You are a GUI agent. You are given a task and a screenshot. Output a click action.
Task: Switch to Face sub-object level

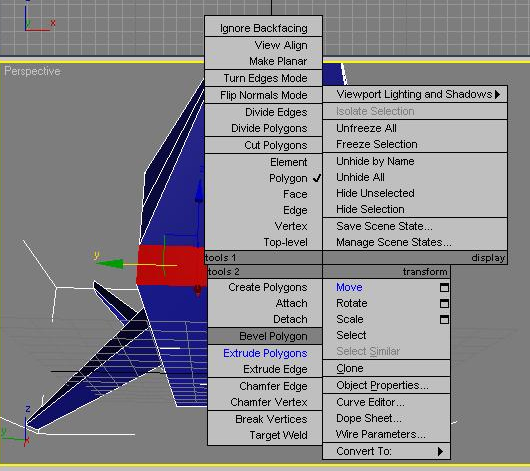coord(264,194)
